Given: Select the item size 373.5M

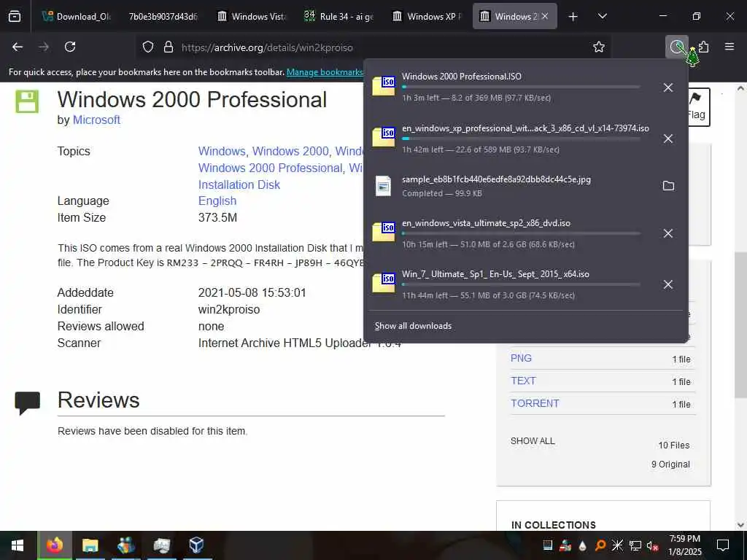Looking at the screenshot, I should coord(217,217).
